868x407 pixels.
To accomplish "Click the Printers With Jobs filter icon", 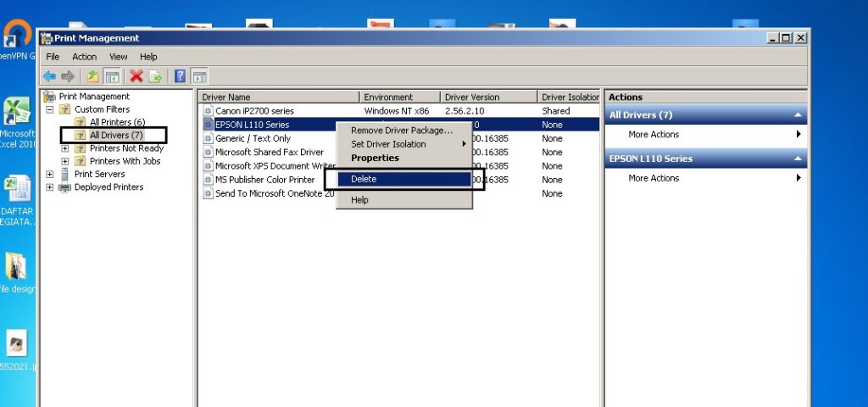I will [81, 161].
